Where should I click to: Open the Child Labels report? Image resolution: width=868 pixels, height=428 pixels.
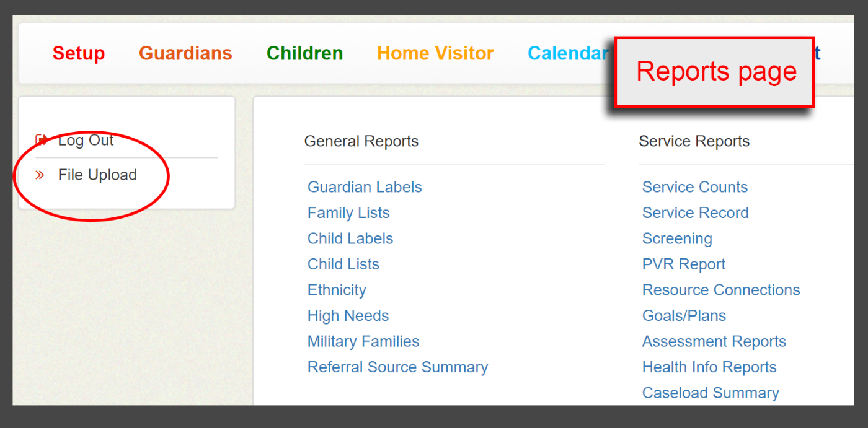[x=350, y=238]
